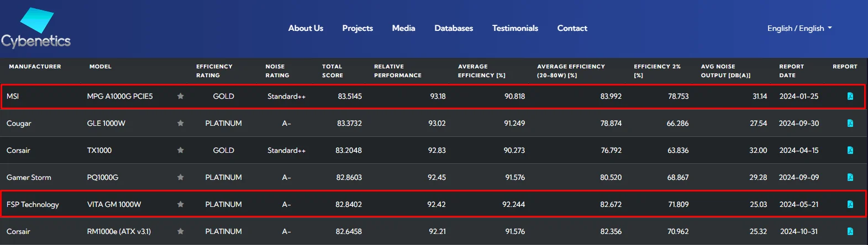Sort by Total Score column header
Image resolution: width=868 pixels, height=245 pixels.
[x=333, y=71]
